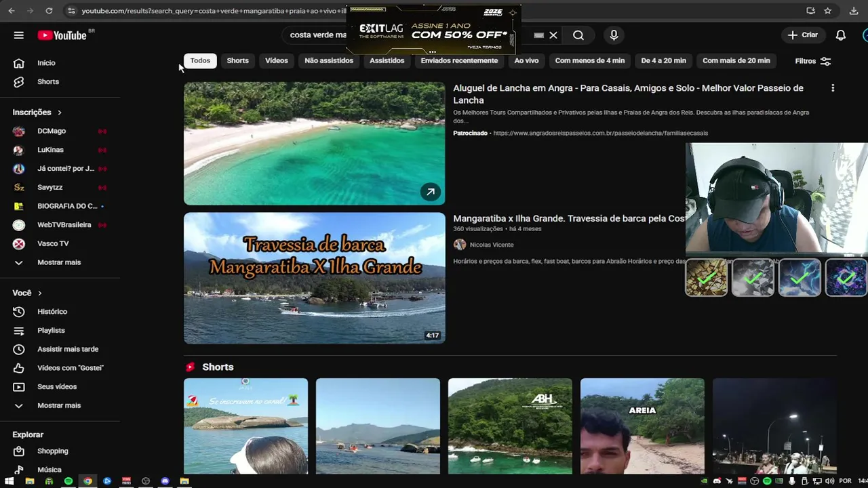The image size is (868, 488).
Task: Open Chrome downloads icon
Action: [854, 11]
